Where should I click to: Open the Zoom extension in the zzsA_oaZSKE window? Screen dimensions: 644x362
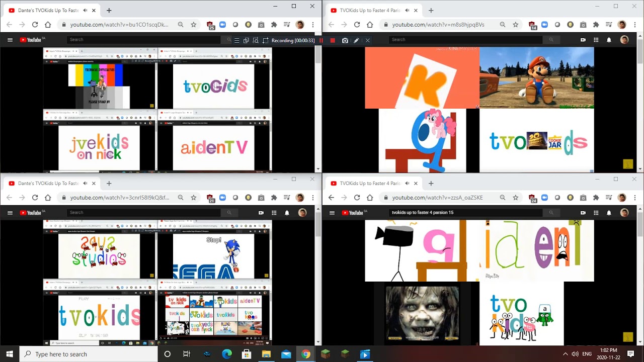[x=544, y=198]
